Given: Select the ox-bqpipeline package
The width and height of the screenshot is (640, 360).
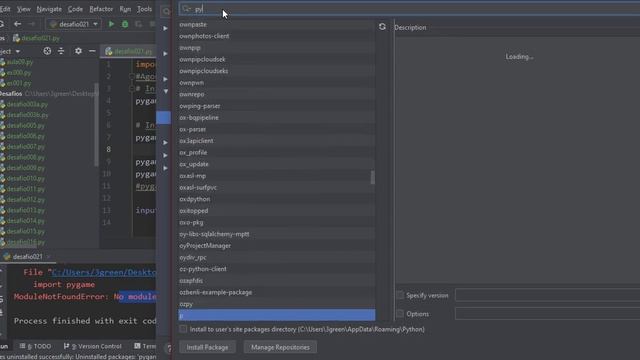Looking at the screenshot, I should pos(276,118).
